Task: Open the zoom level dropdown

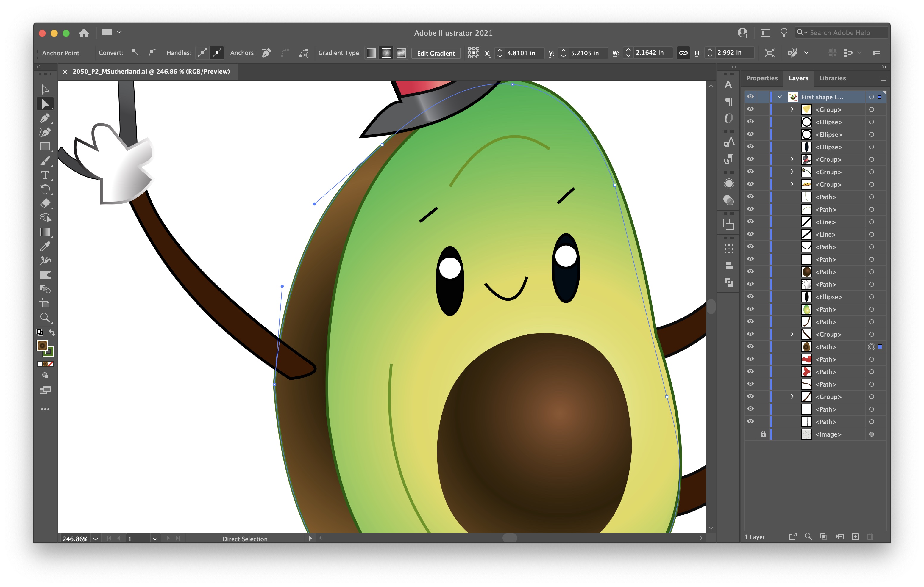Action: click(96, 539)
